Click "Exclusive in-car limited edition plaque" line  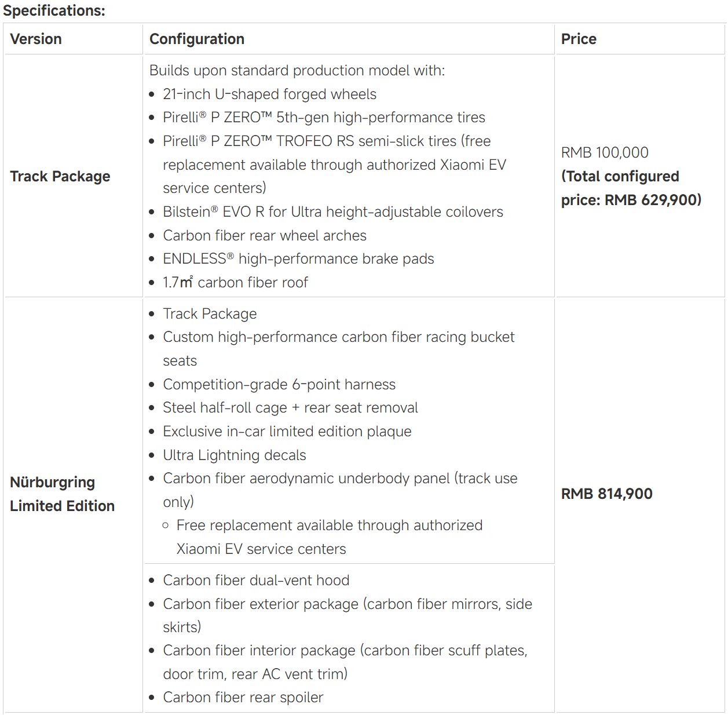pos(287,431)
